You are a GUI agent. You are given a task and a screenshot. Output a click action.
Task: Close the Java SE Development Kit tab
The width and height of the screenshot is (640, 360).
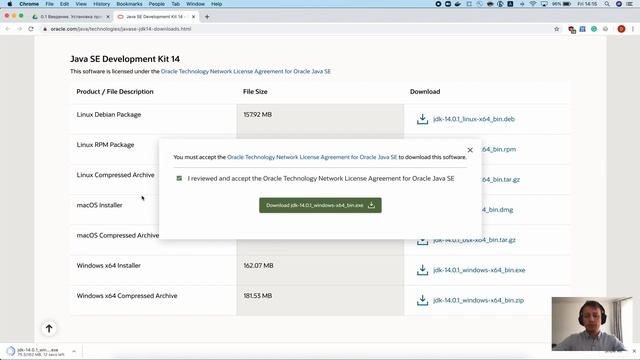pyautogui.click(x=193, y=17)
